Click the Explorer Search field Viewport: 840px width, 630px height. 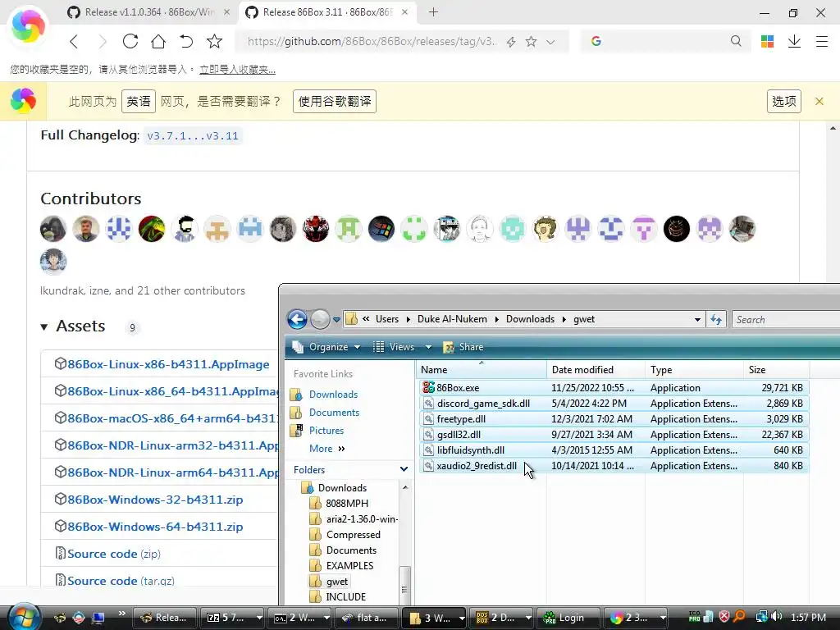[785, 320]
